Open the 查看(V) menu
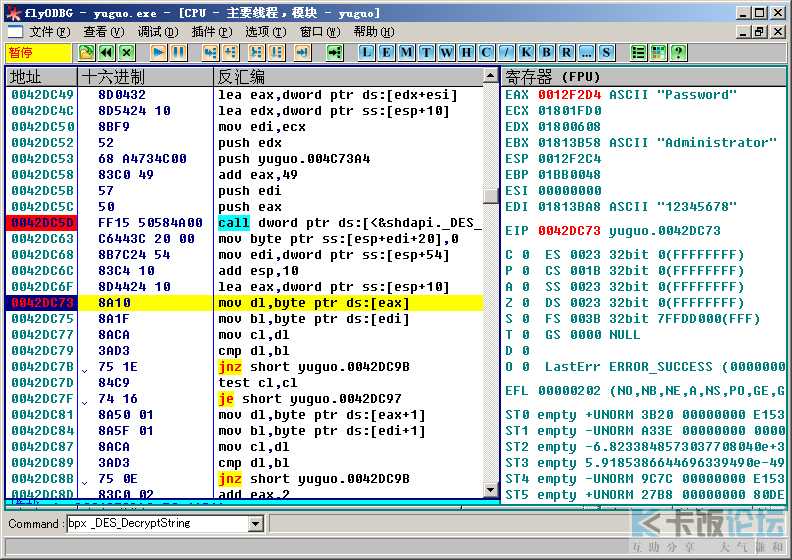 (x=104, y=32)
